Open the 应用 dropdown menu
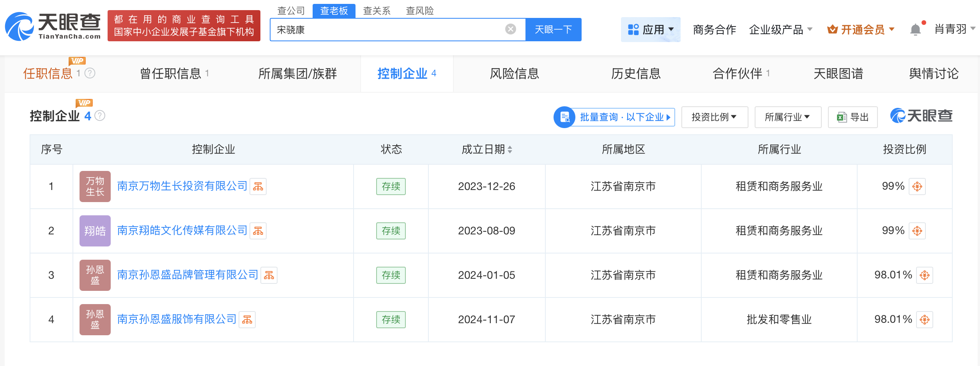The width and height of the screenshot is (980, 366). 651,30
